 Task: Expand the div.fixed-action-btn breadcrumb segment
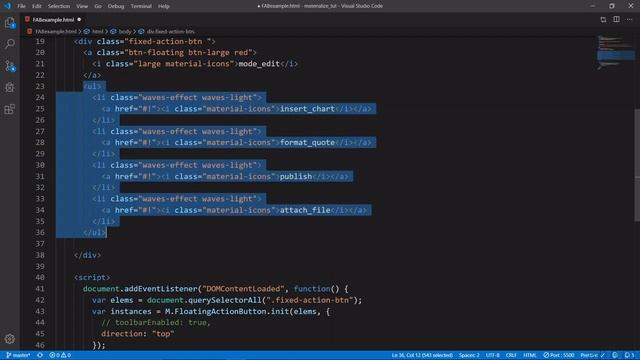click(x=171, y=31)
